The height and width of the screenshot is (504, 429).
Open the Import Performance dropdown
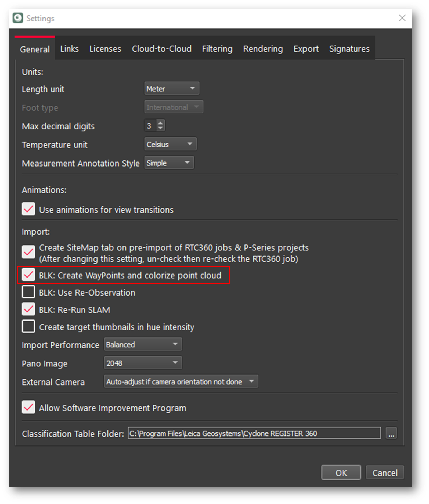point(143,344)
